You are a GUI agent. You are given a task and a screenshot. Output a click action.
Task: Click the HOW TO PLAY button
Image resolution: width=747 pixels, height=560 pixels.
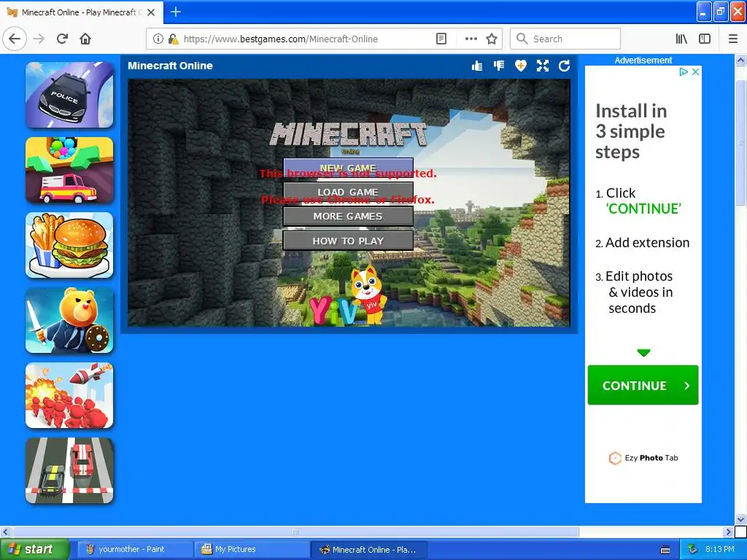pyautogui.click(x=348, y=241)
